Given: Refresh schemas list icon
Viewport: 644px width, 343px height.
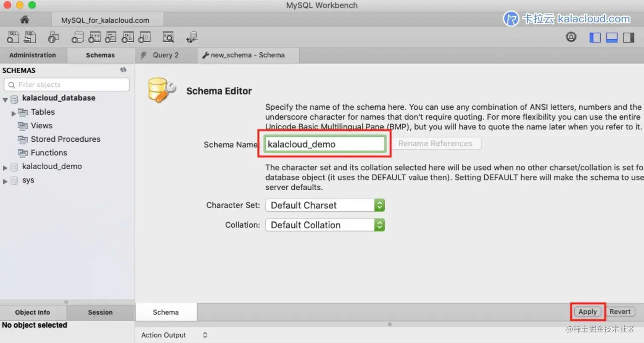Looking at the screenshot, I should coord(124,70).
